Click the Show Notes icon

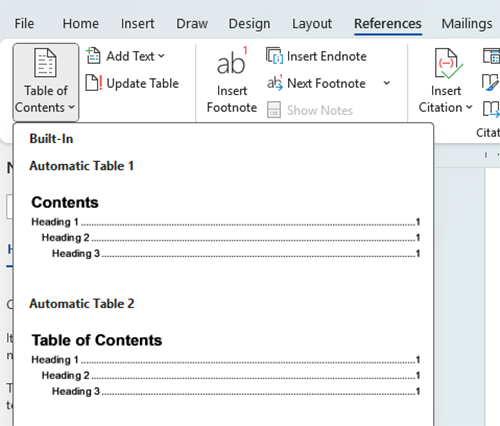click(x=274, y=110)
